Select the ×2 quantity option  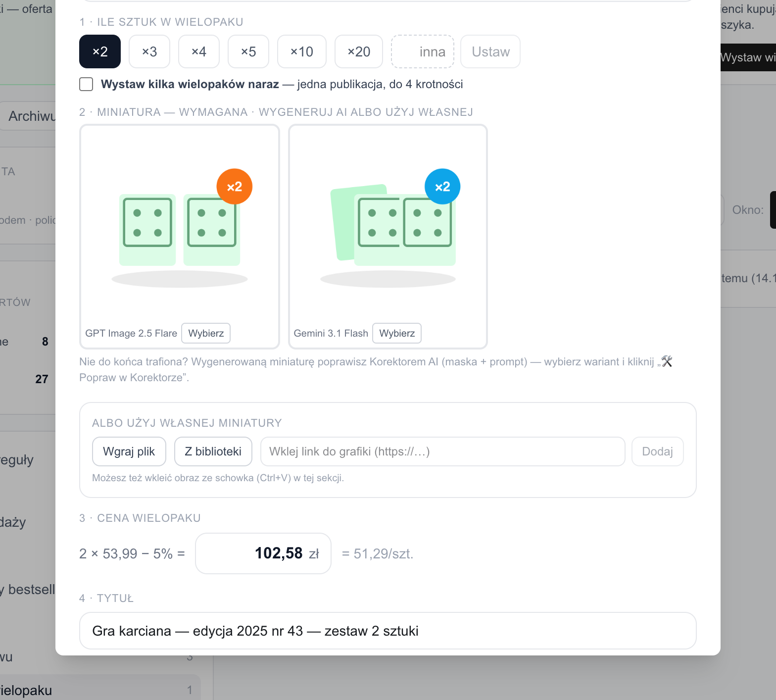(x=100, y=51)
